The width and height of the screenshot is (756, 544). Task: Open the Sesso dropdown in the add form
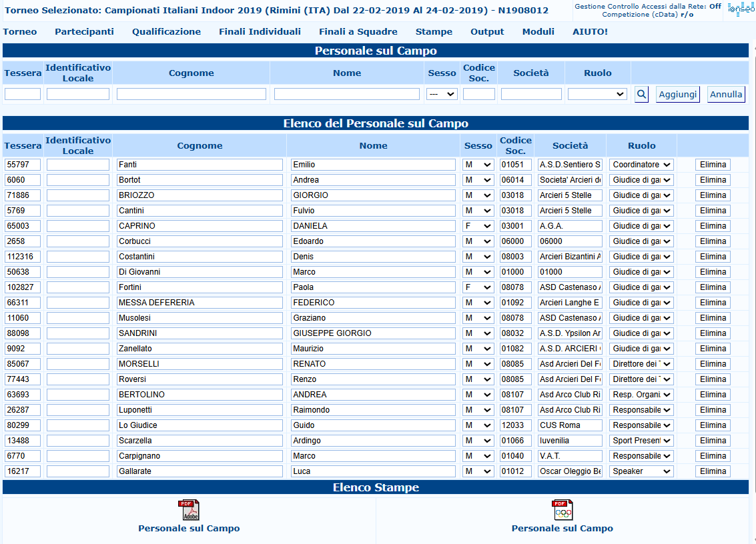click(442, 95)
